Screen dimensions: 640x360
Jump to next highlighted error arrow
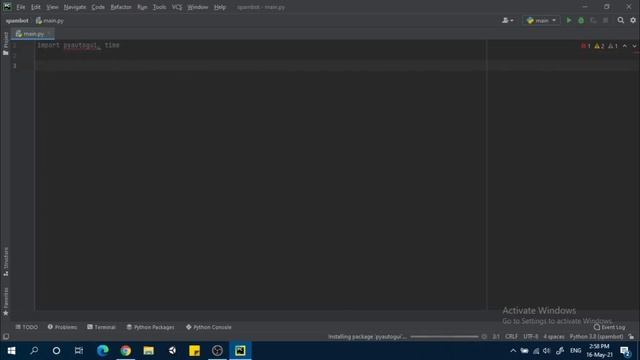[634, 46]
